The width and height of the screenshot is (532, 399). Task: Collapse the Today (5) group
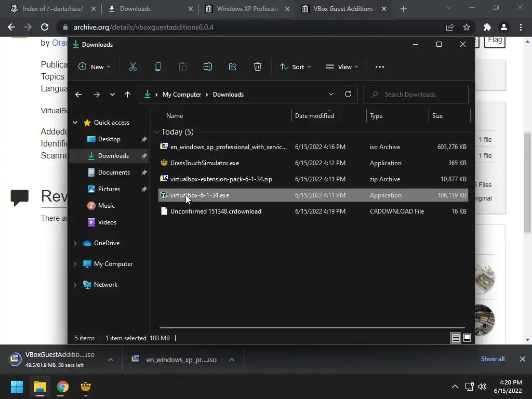click(x=156, y=131)
